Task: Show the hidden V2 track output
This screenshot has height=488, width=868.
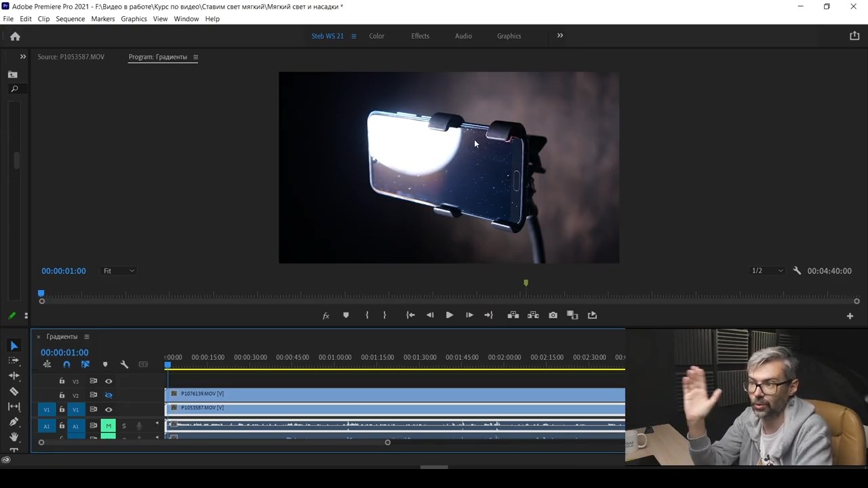Action: [108, 395]
